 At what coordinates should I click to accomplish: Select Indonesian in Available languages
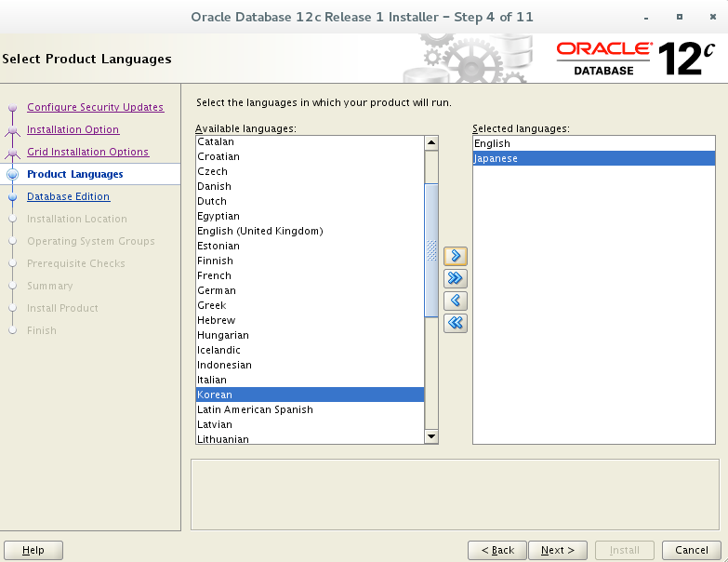[x=310, y=365]
